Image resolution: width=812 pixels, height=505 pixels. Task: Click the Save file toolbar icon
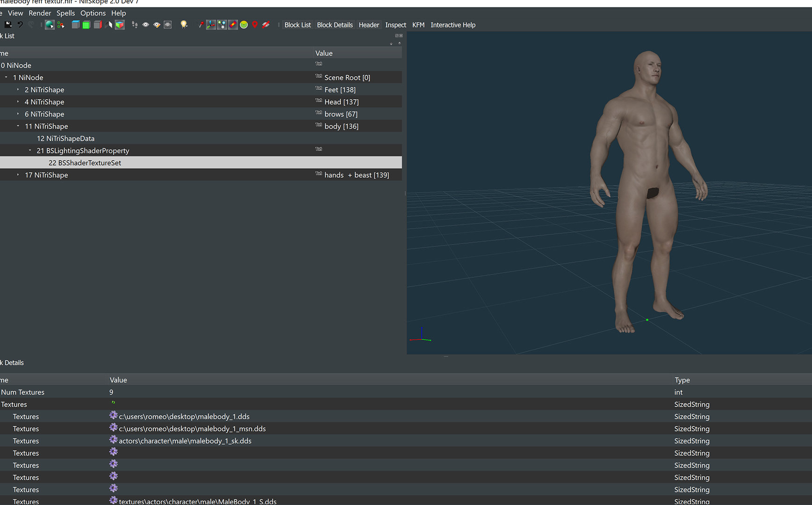tap(8, 25)
